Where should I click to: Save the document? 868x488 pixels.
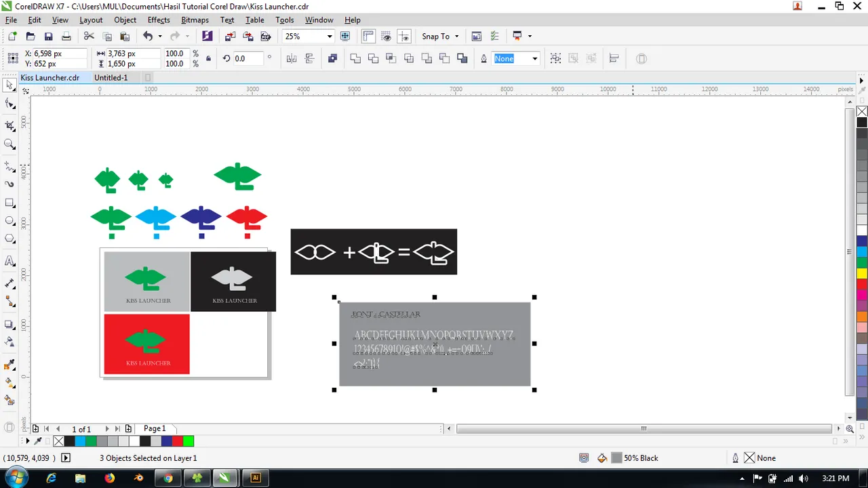click(x=48, y=36)
